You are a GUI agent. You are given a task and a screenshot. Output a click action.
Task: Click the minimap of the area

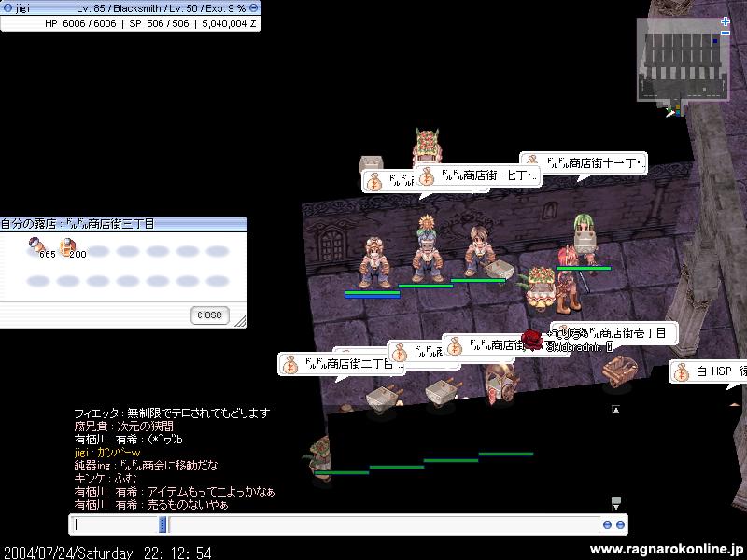click(683, 60)
